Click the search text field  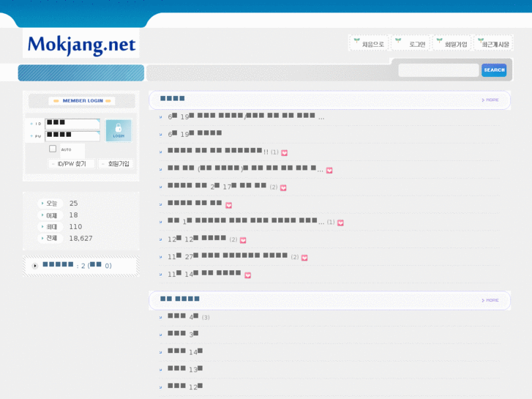(438, 70)
